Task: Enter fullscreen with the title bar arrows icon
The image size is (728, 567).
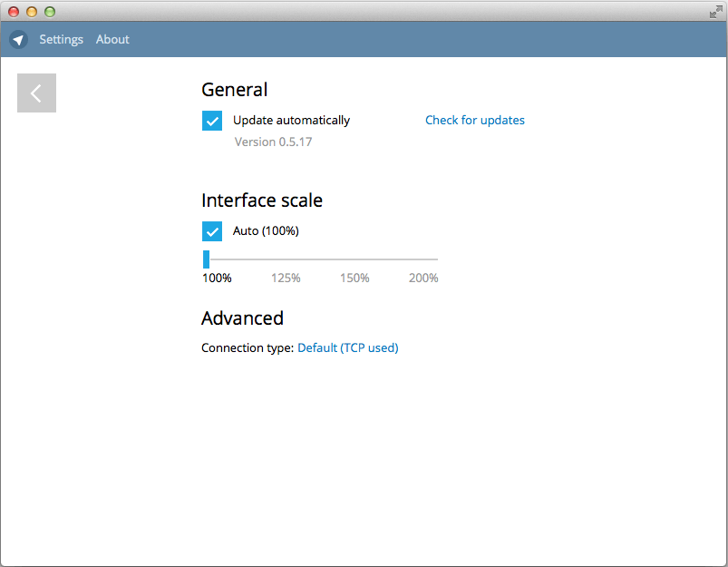Action: 715,11
